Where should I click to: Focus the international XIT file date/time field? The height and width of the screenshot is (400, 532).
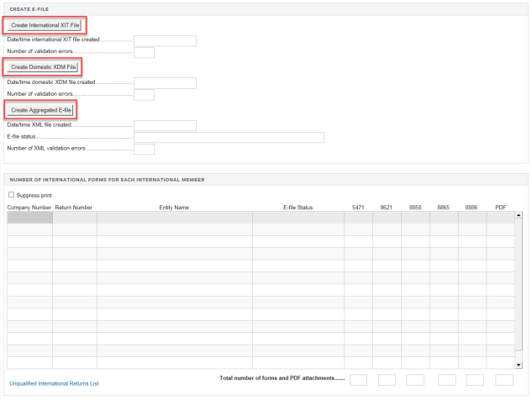coord(165,40)
